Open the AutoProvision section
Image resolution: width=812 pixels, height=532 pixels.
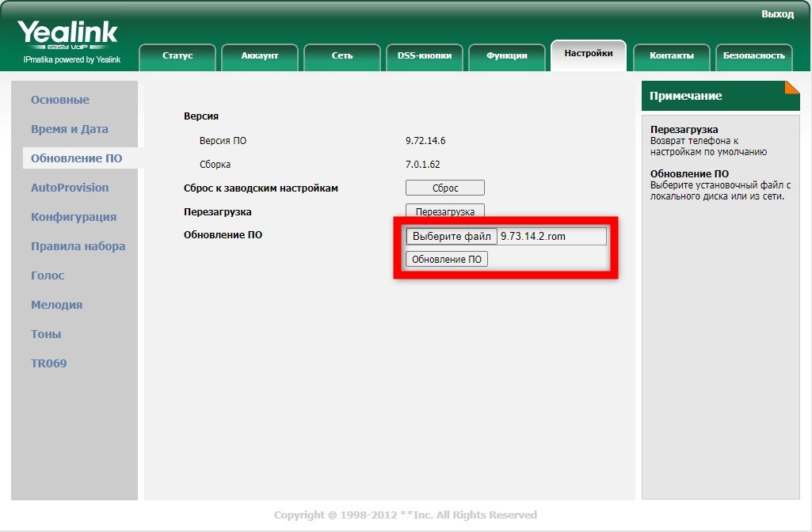(x=70, y=188)
